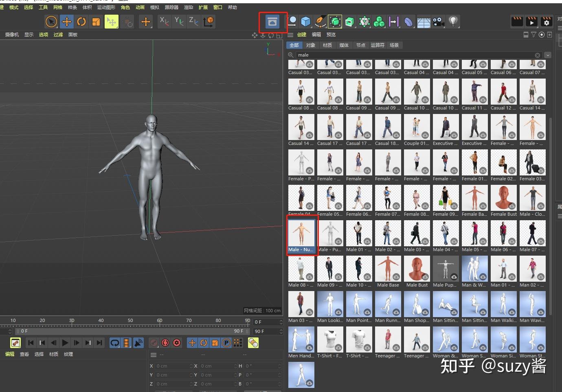
Task: Add a Camera object
Action: [x=438, y=22]
